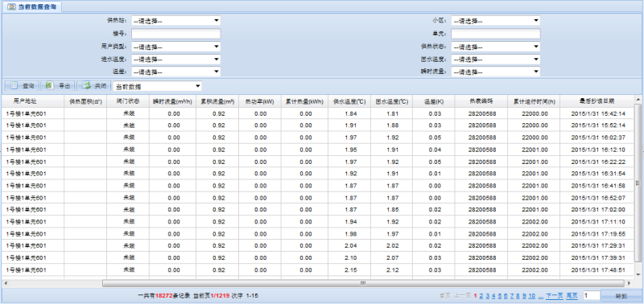The image size is (644, 304).
Task: Click the 累积流量(m³) column header
Action: click(x=217, y=101)
